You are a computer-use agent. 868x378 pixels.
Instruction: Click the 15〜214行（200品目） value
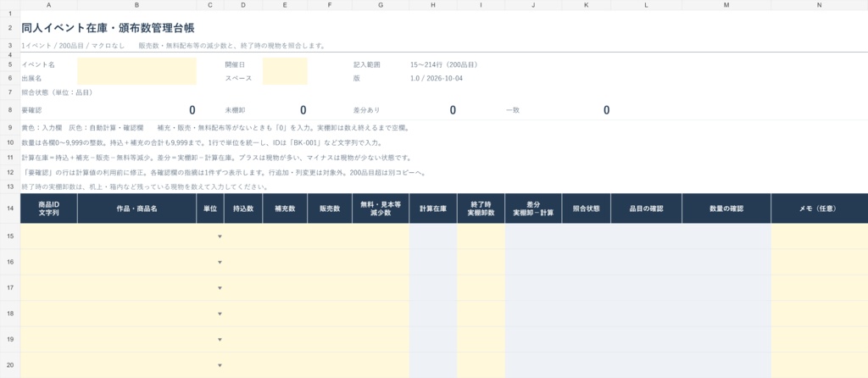point(444,64)
